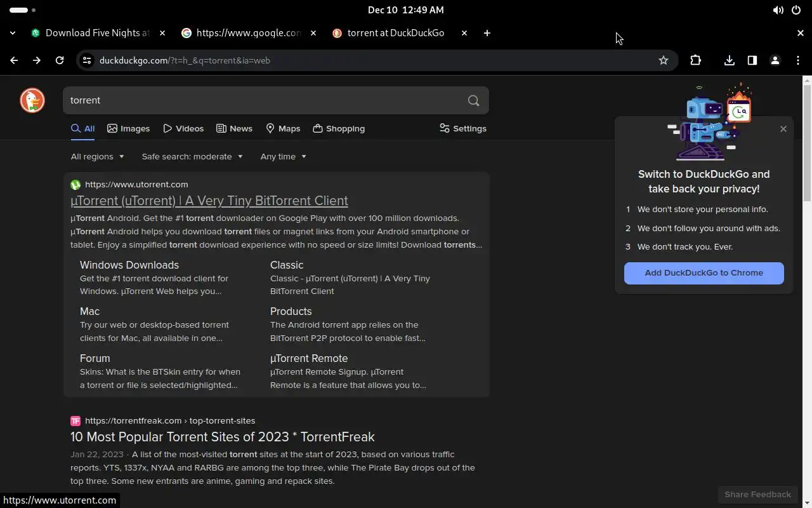This screenshot has height=508, width=812.
Task: Open the system volume icon
Action: [x=778, y=10]
